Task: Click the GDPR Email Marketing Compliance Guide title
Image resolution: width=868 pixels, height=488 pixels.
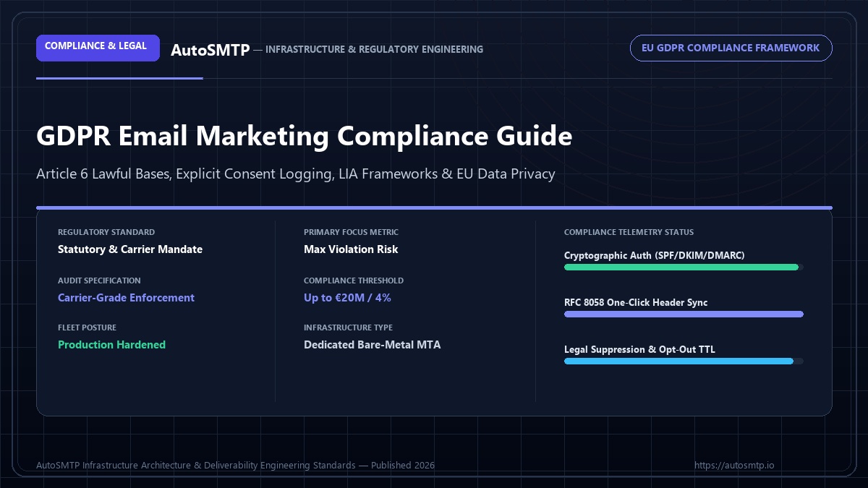Action: (x=305, y=136)
